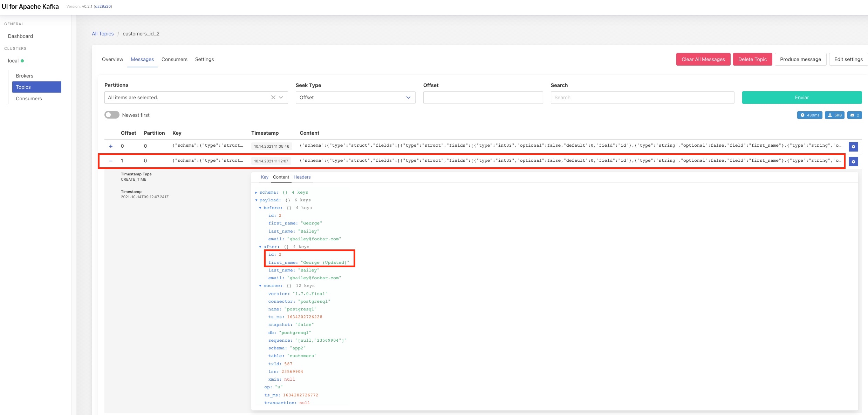Click the Enviar submit button

[801, 98]
